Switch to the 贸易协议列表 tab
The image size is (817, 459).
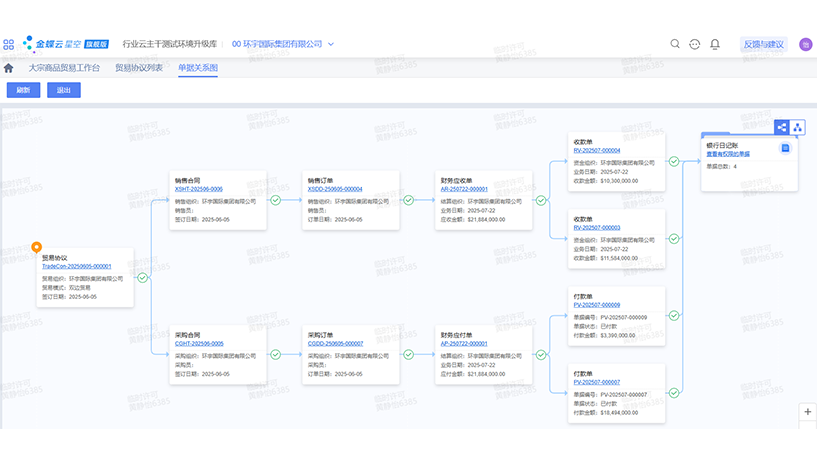pos(138,68)
